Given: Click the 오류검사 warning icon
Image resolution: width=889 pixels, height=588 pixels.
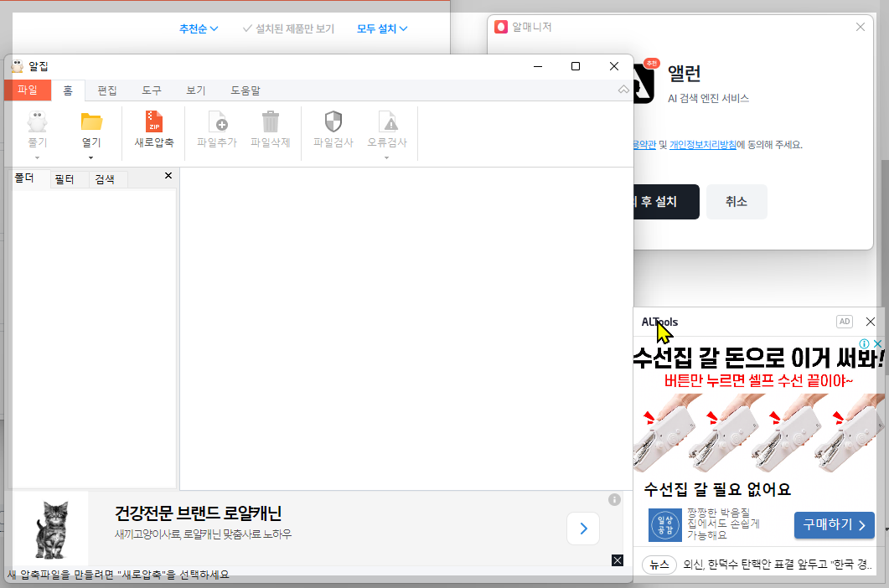Looking at the screenshot, I should [388, 121].
